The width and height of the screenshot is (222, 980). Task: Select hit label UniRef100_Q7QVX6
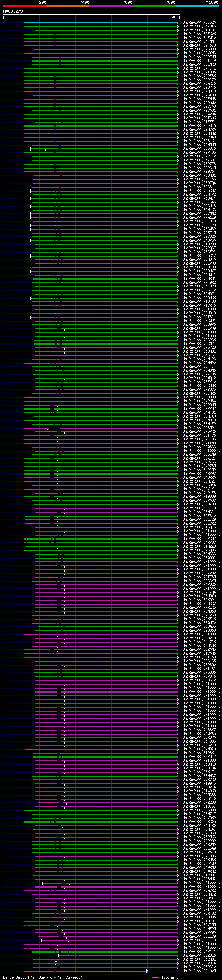coord(199,432)
